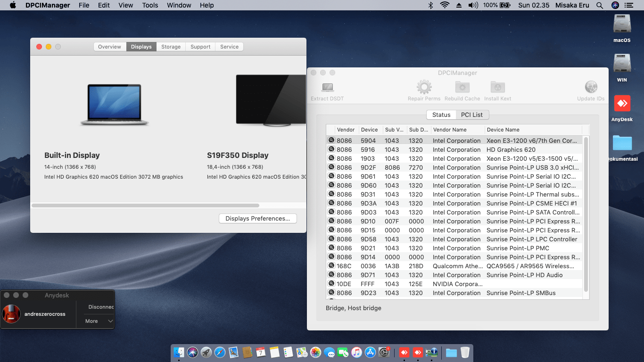Screen dimensions: 644x362
Task: Click the Extract DSDT toolbar icon
Action: tap(327, 88)
